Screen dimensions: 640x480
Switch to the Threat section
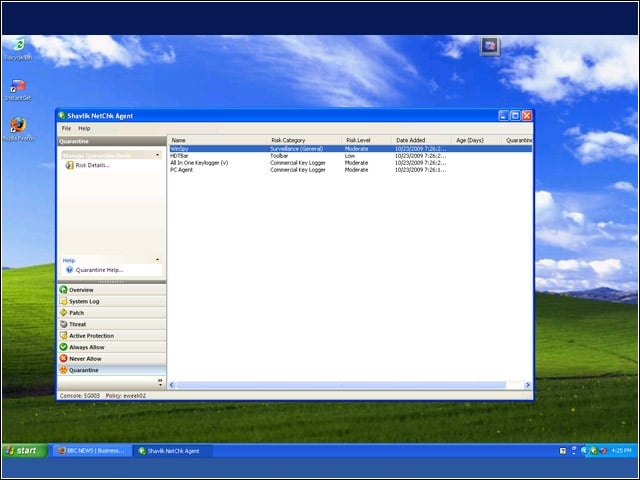[112, 324]
